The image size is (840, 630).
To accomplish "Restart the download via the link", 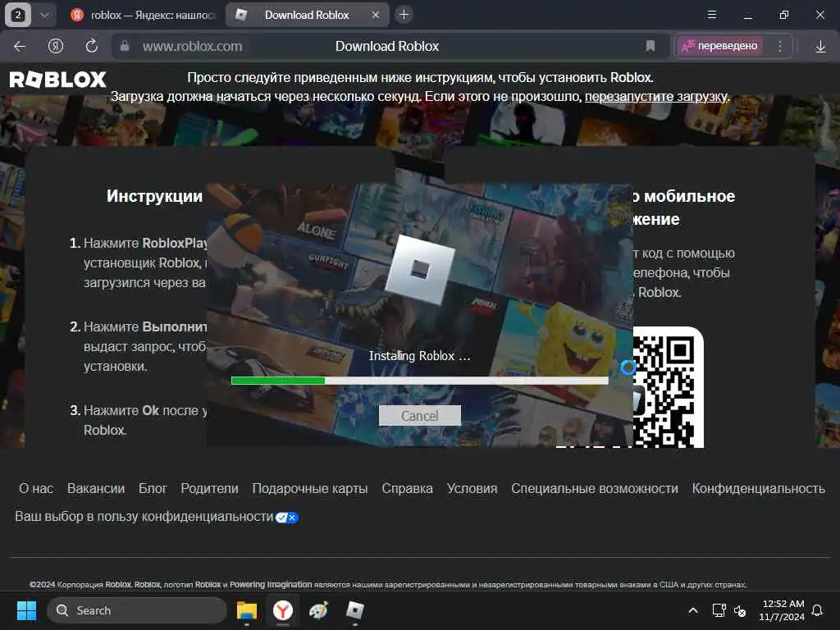I will (657, 97).
